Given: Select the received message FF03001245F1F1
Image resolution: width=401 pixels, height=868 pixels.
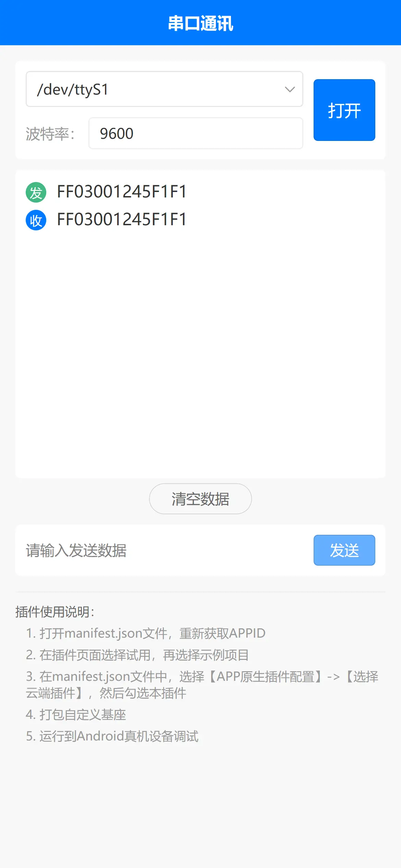Looking at the screenshot, I should click(x=122, y=219).
